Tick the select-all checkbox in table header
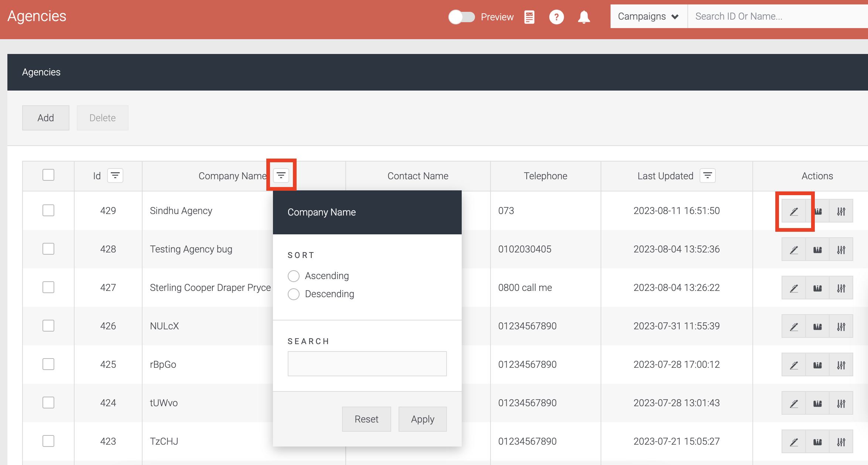The width and height of the screenshot is (868, 465). (48, 175)
